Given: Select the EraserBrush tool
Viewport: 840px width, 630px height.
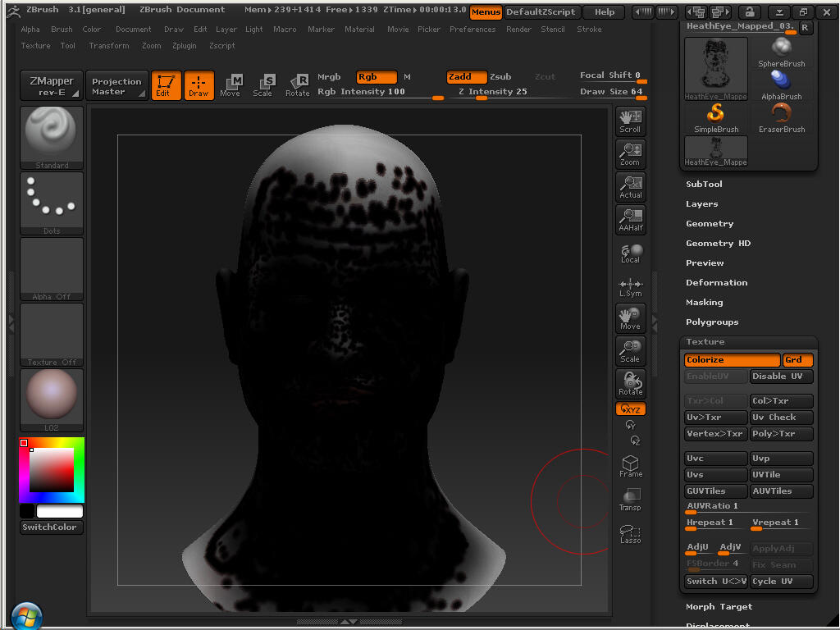Looking at the screenshot, I should (781, 118).
